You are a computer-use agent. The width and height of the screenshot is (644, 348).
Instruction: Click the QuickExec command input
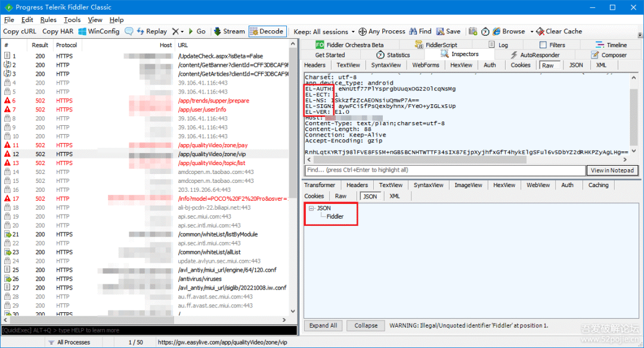(x=149, y=330)
